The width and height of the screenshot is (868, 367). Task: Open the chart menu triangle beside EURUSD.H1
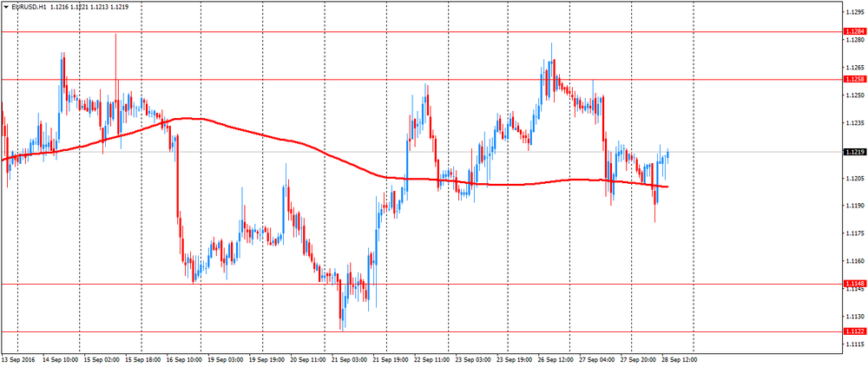click(x=6, y=6)
